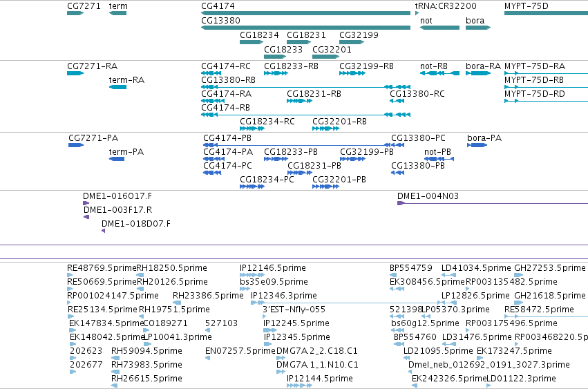Select the CG4174-PA protein feature
This screenshot has width=588, height=389.
tap(214, 159)
